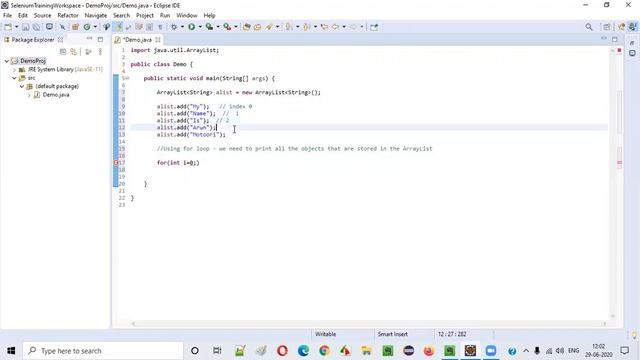This screenshot has width=640, height=360.
Task: Click 'alist.add("Motoori");' code line
Action: click(191, 135)
